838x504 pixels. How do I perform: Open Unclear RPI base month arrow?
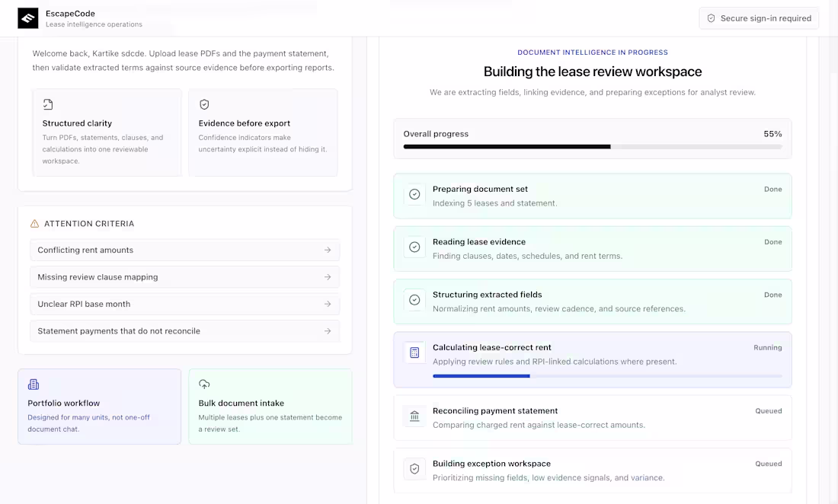click(328, 304)
